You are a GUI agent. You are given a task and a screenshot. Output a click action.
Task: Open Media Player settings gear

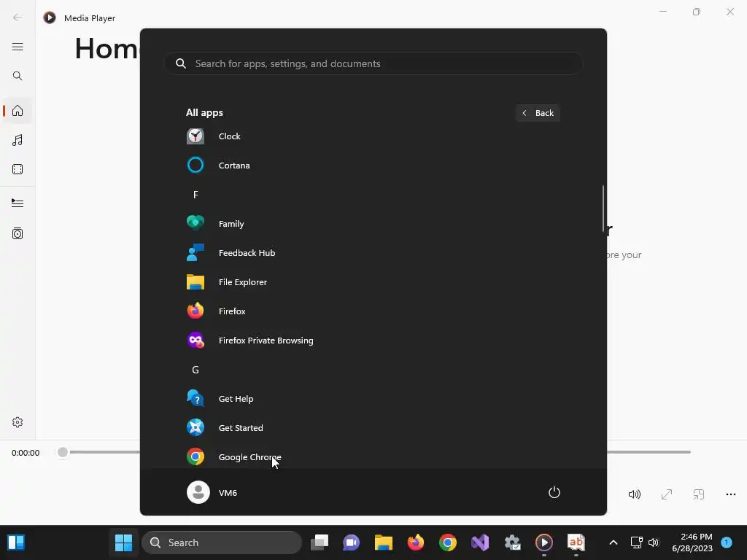pyautogui.click(x=18, y=422)
